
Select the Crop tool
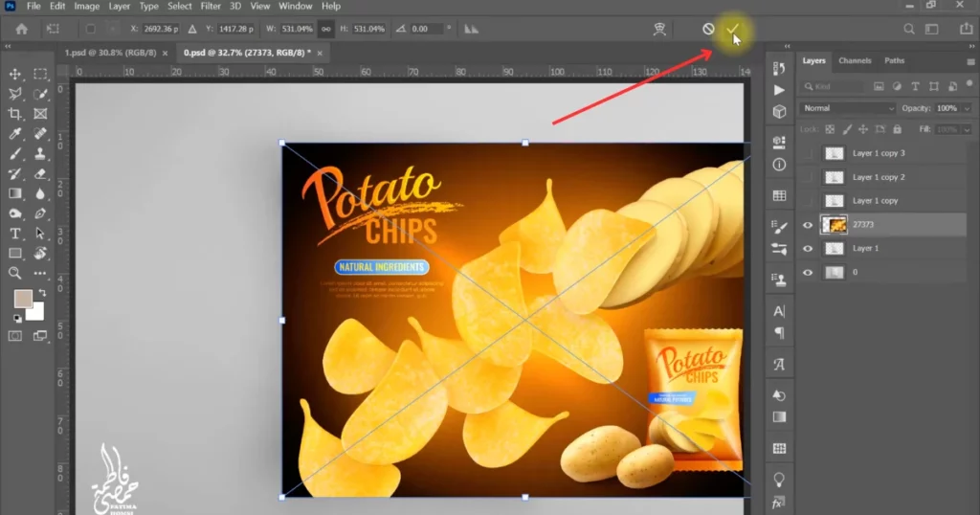(x=15, y=114)
